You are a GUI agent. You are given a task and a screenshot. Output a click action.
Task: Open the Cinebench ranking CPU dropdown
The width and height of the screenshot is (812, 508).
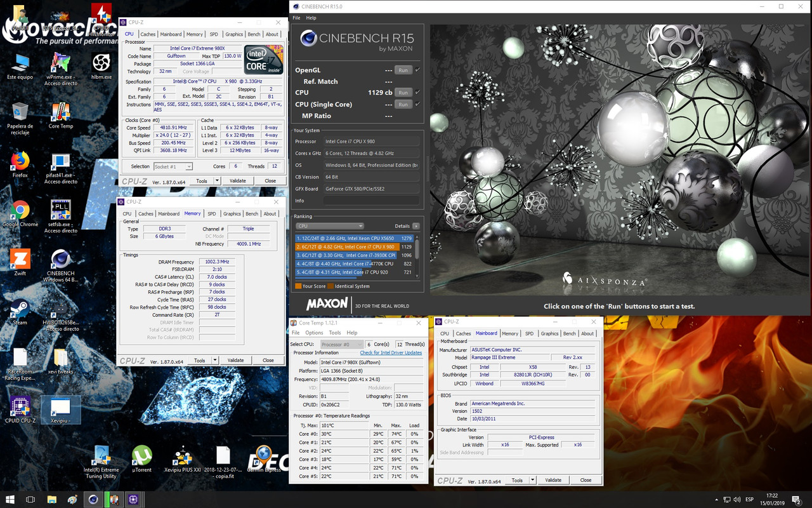330,226
